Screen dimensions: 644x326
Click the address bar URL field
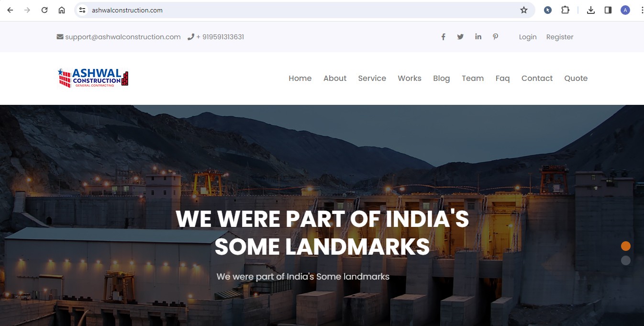pyautogui.click(x=287, y=10)
